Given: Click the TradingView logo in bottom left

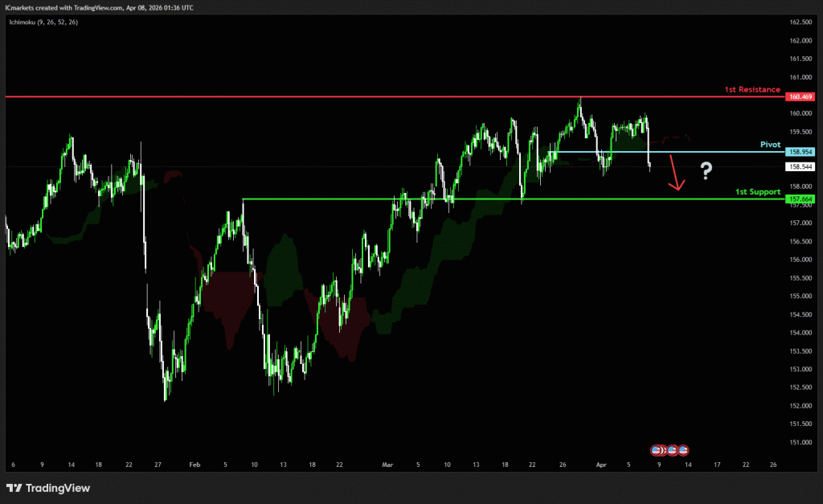Looking at the screenshot, I should click(48, 488).
